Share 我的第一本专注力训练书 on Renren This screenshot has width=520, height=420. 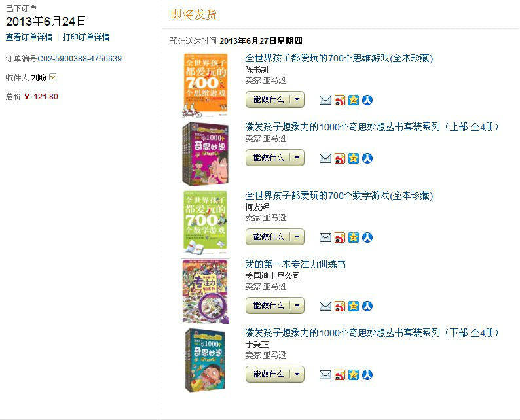point(367,306)
